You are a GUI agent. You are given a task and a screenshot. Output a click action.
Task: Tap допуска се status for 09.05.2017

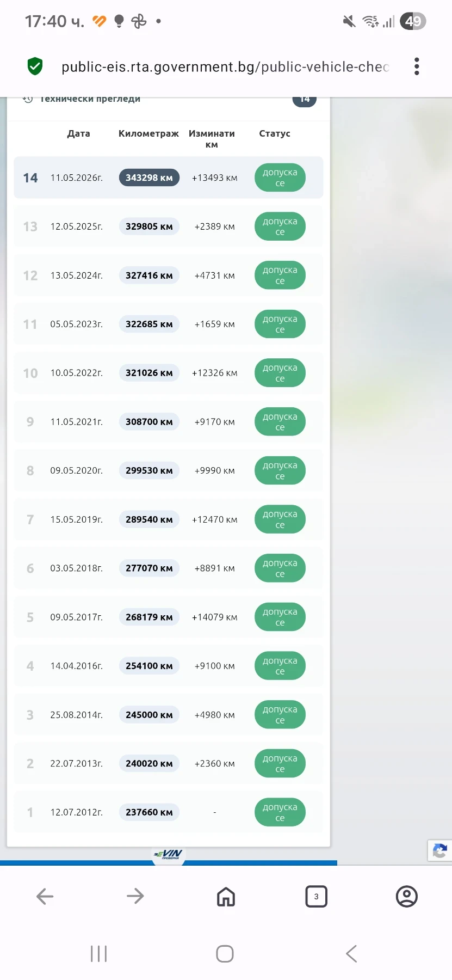tap(280, 617)
